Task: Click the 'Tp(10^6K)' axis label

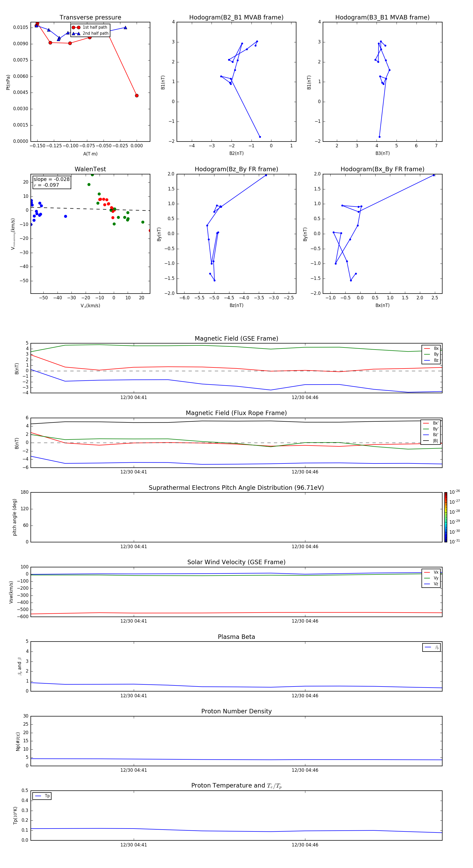Action: [15, 815]
